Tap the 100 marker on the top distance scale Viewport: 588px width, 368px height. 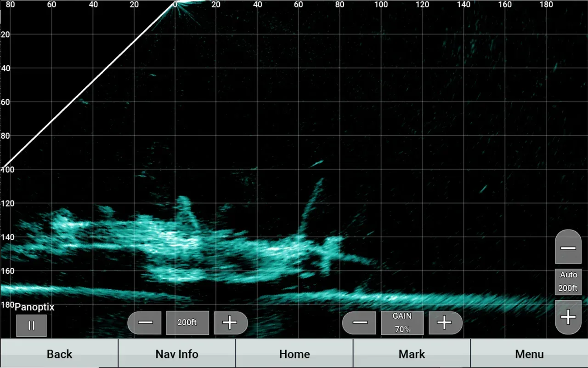click(381, 4)
